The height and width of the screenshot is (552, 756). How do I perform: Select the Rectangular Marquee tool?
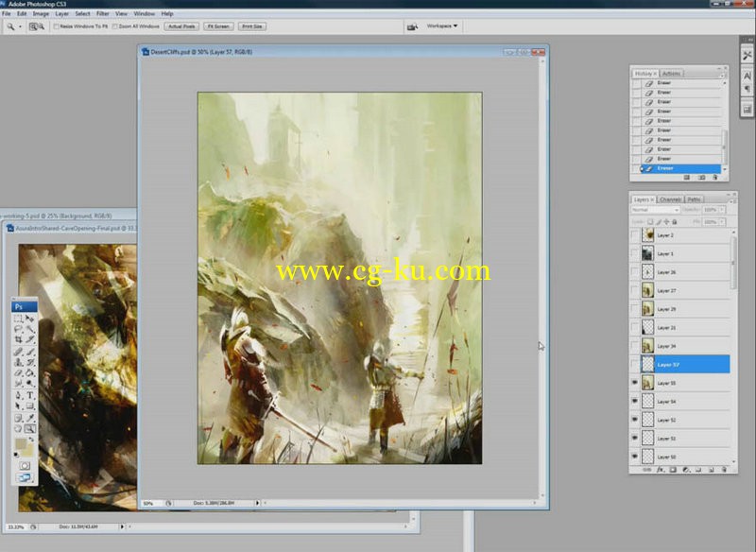(x=18, y=319)
